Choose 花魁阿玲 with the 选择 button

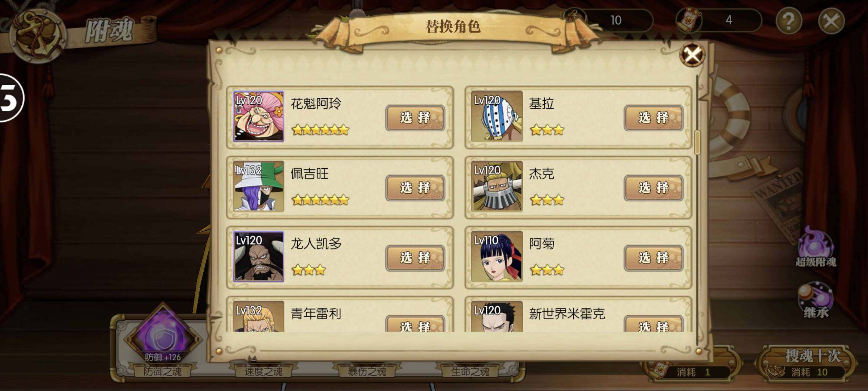[x=415, y=118]
